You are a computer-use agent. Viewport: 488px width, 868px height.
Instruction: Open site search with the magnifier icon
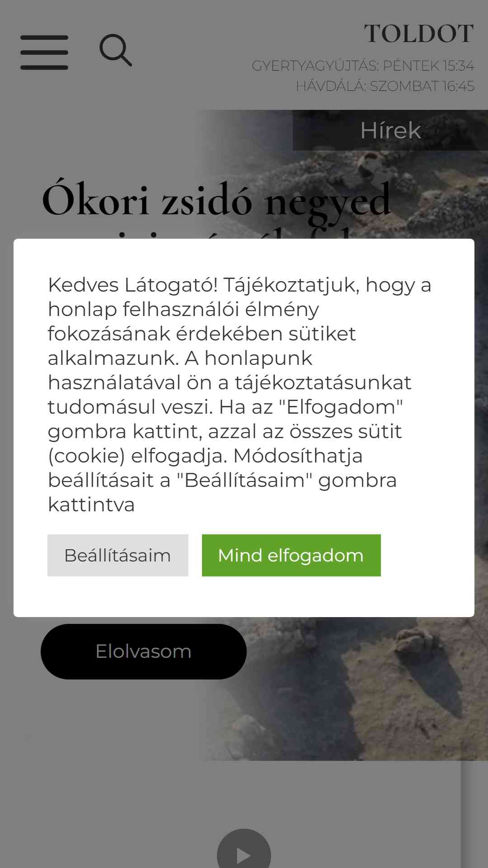tap(116, 50)
